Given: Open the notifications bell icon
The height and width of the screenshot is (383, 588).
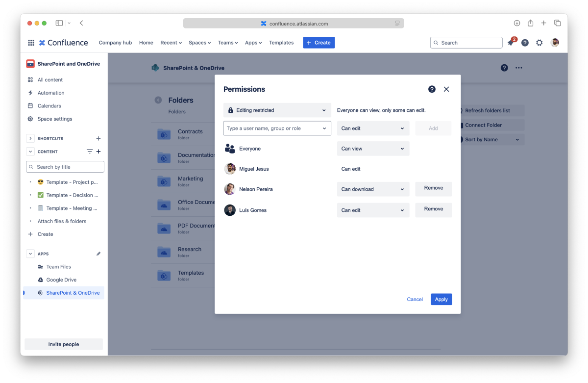Looking at the screenshot, I should [511, 43].
